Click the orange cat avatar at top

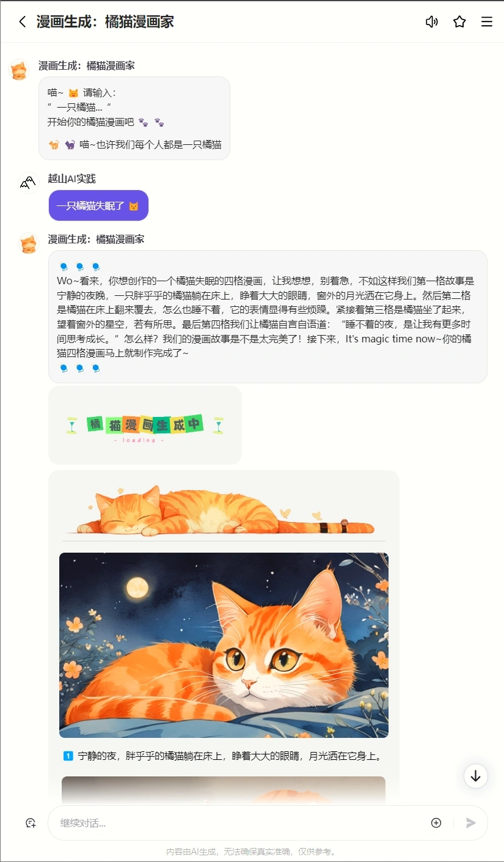click(19, 70)
